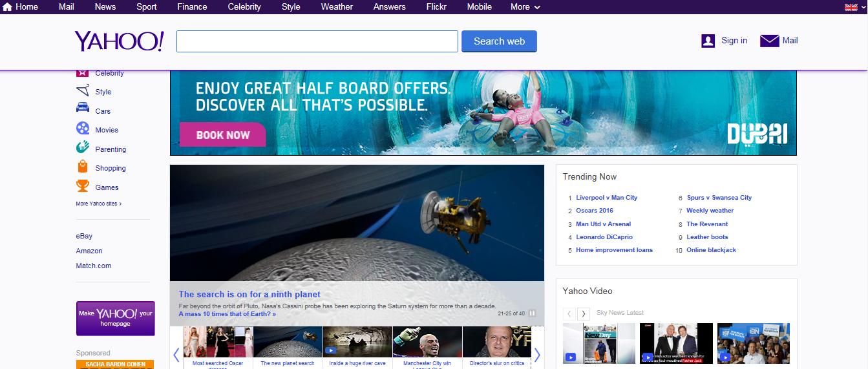Screen dimensions: 868x369
Task: Click the Celebrity star icon in sidebar
Action: 83,72
